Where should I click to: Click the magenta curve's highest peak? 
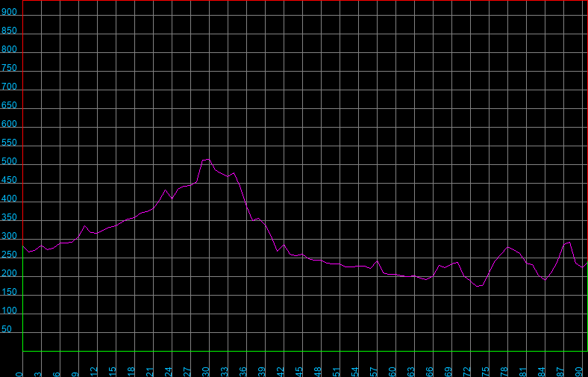tap(208, 160)
